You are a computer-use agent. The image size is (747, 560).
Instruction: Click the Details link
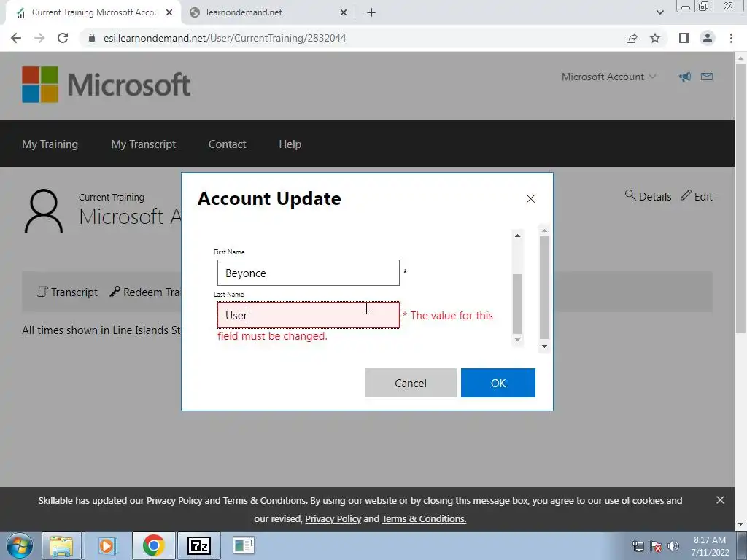coord(649,196)
